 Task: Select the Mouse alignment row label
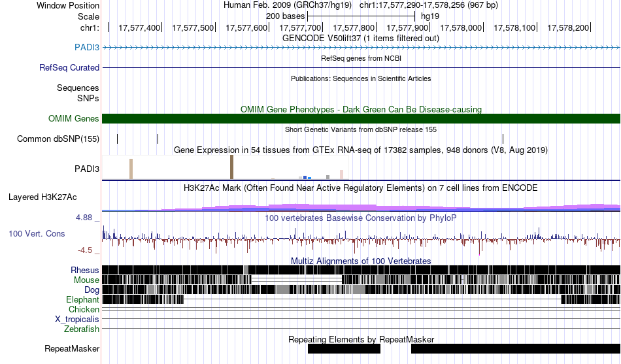pyautogui.click(x=86, y=280)
